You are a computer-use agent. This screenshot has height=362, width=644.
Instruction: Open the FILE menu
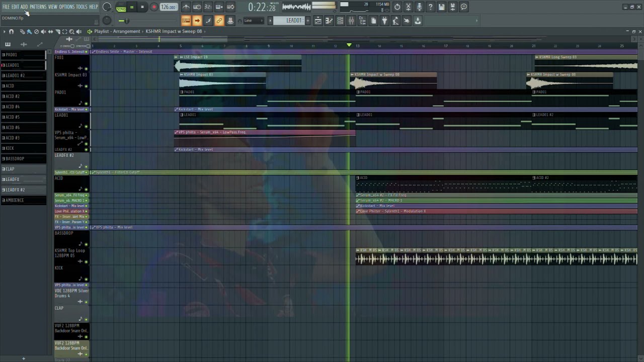[6, 7]
